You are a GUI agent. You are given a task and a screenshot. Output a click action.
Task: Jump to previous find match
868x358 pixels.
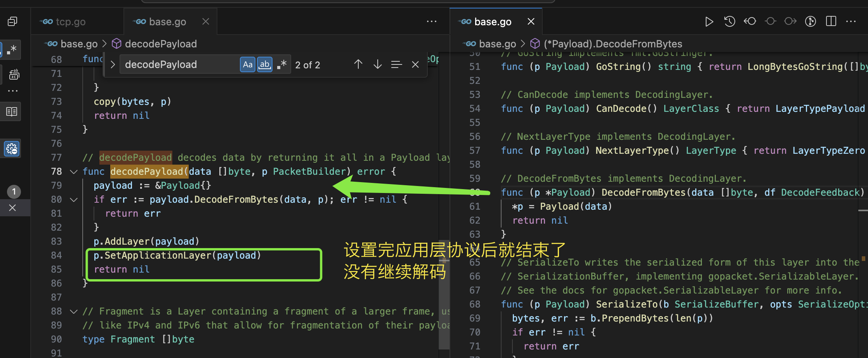(358, 64)
